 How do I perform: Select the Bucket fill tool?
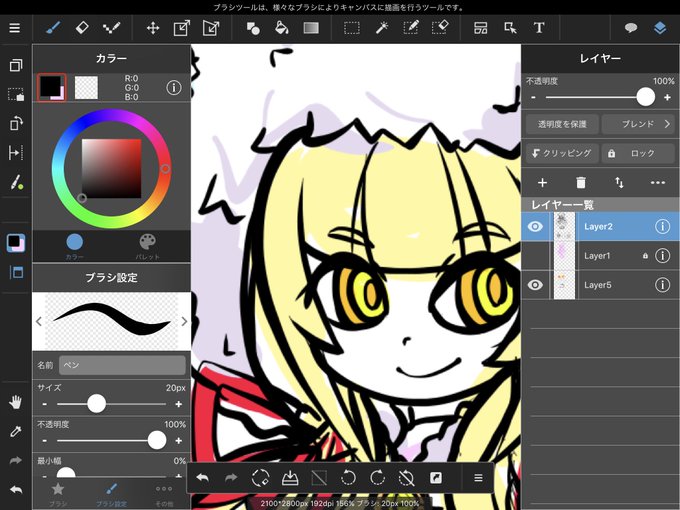pos(281,28)
